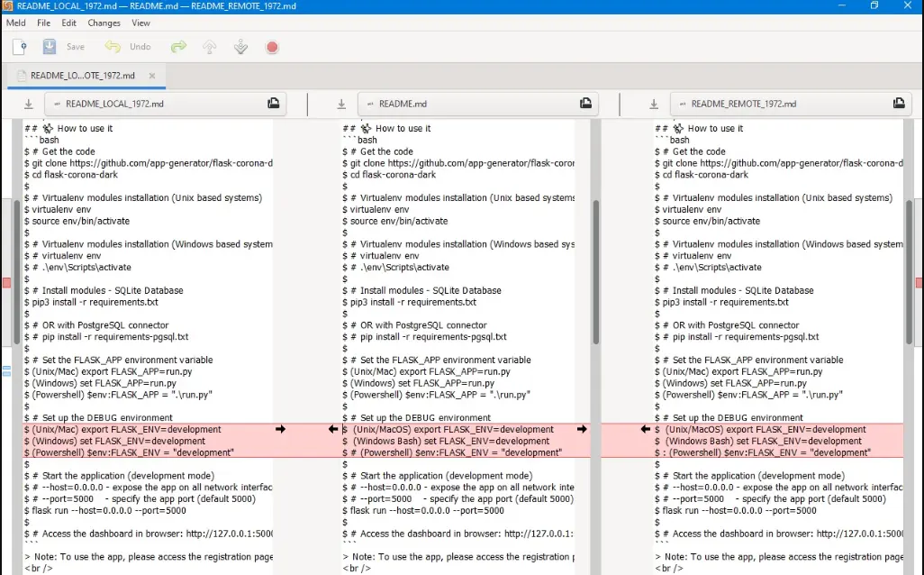Click the right pane vertical scrollbar

point(910,272)
